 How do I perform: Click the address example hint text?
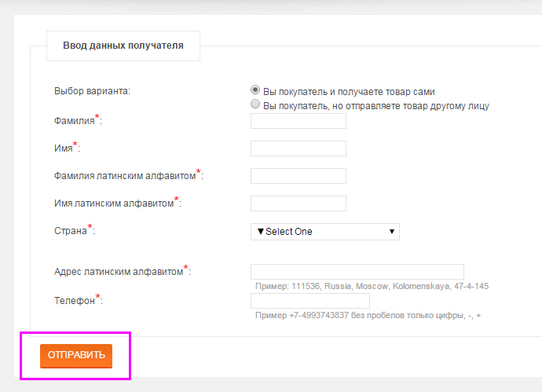[x=372, y=286]
